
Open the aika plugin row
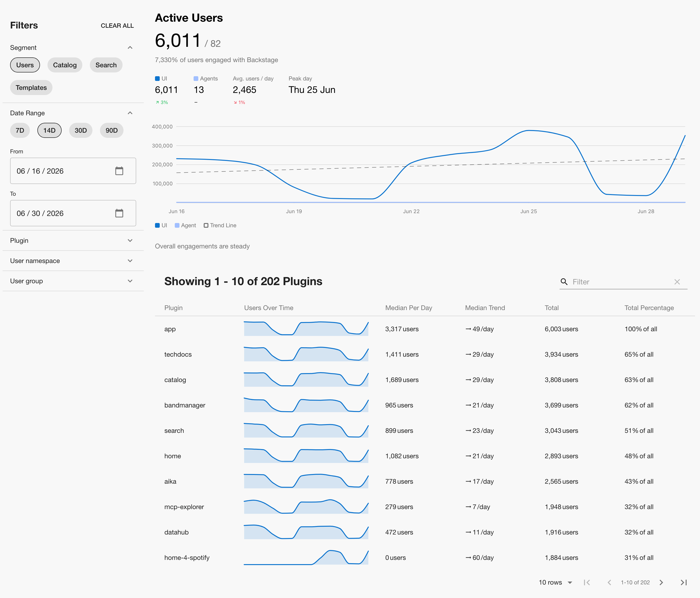pyautogui.click(x=425, y=482)
